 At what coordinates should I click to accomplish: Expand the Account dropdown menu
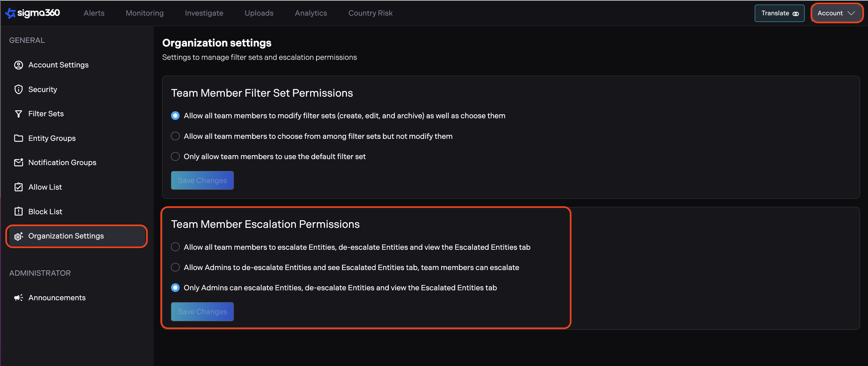click(836, 13)
